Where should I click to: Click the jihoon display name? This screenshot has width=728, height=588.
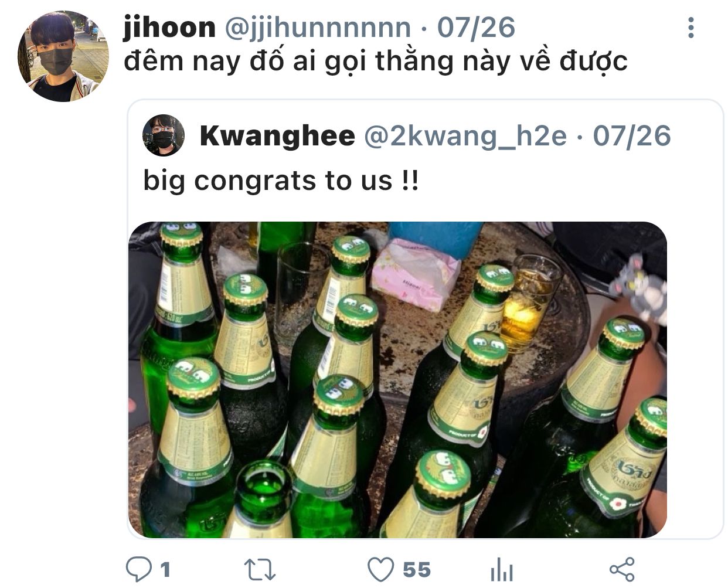(x=169, y=27)
